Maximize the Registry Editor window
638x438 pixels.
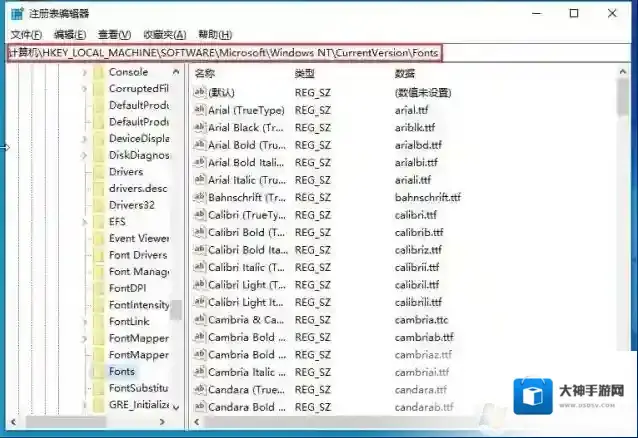click(x=574, y=13)
